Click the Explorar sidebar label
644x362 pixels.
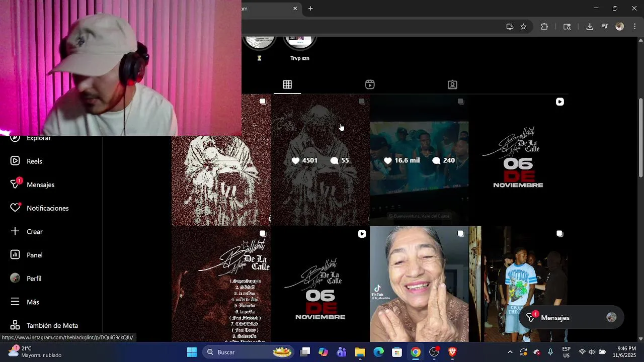39,138
